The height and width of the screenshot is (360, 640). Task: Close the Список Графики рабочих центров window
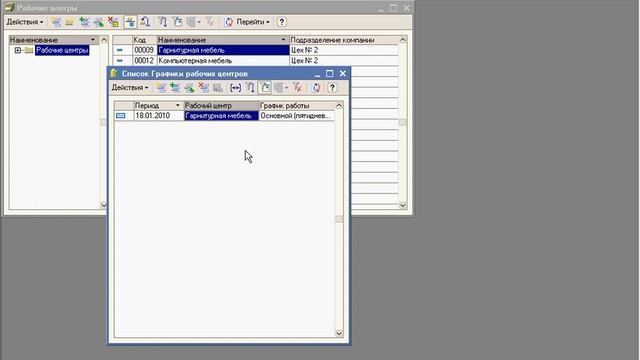point(343,74)
